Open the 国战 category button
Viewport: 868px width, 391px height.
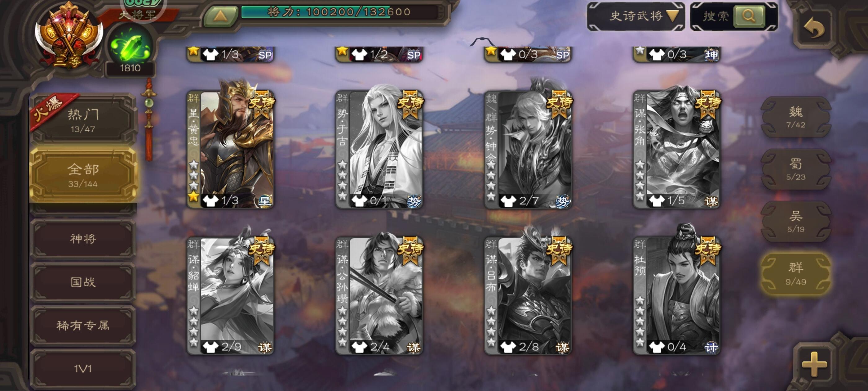coord(83,282)
